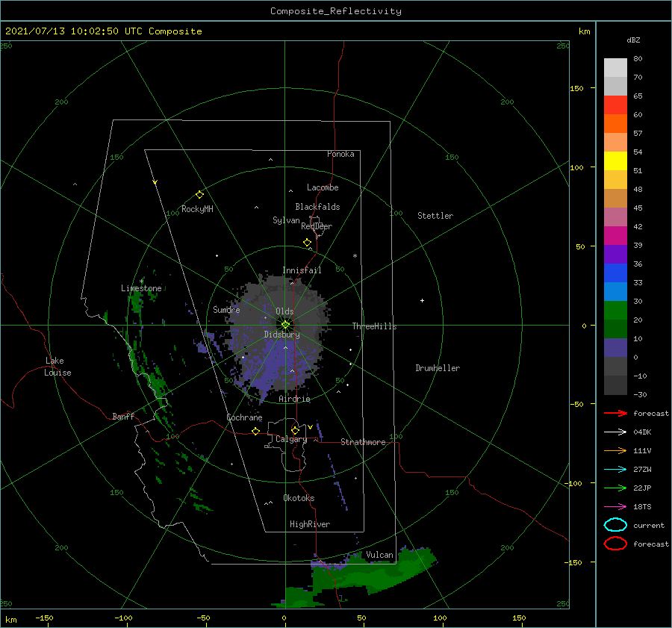Select the blue 33-36 dBZ color swatch
The width and height of the screenshot is (672, 628).
pos(615,273)
